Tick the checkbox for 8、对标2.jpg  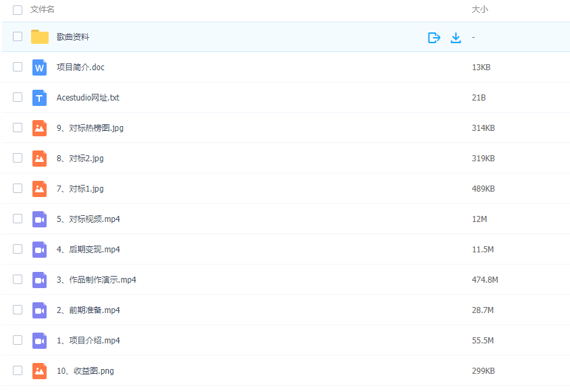click(x=18, y=159)
